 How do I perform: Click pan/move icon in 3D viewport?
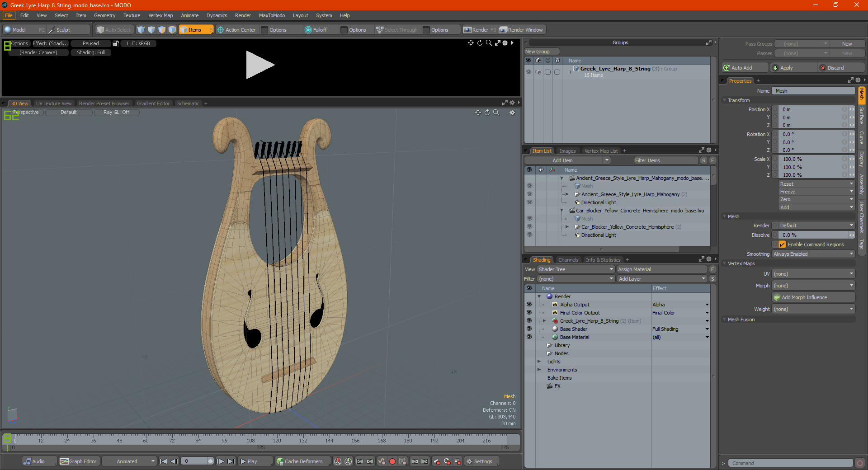(x=478, y=113)
